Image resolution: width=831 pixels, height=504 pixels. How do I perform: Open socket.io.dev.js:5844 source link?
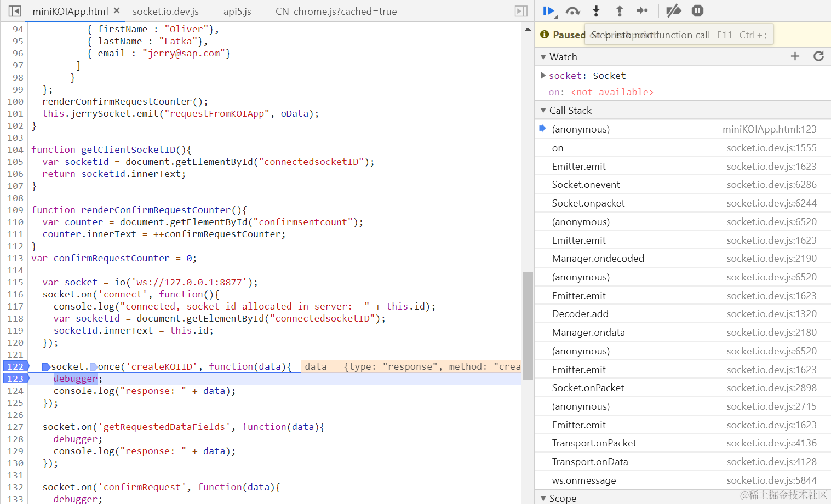pos(771,480)
